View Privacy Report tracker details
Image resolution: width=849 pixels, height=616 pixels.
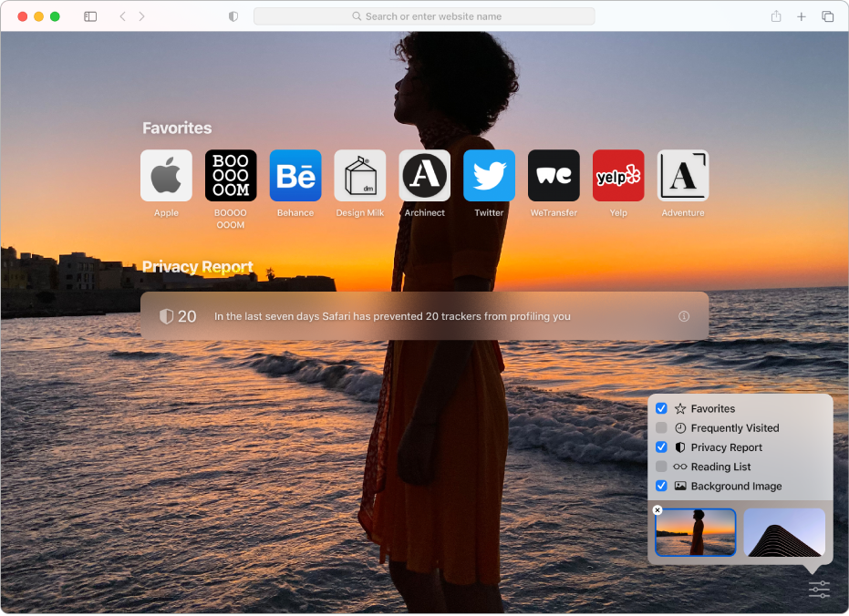pyautogui.click(x=684, y=316)
